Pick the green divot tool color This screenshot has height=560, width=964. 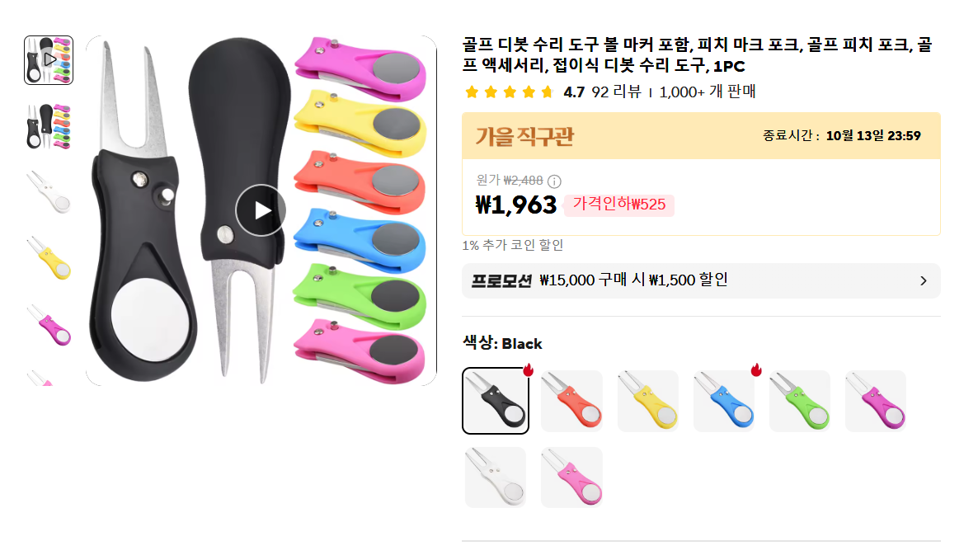pos(800,401)
